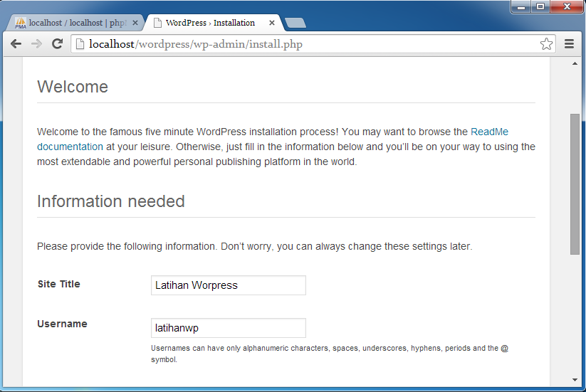Image resolution: width=586 pixels, height=392 pixels.
Task: Click the scrollbar down arrow
Action: (x=575, y=380)
